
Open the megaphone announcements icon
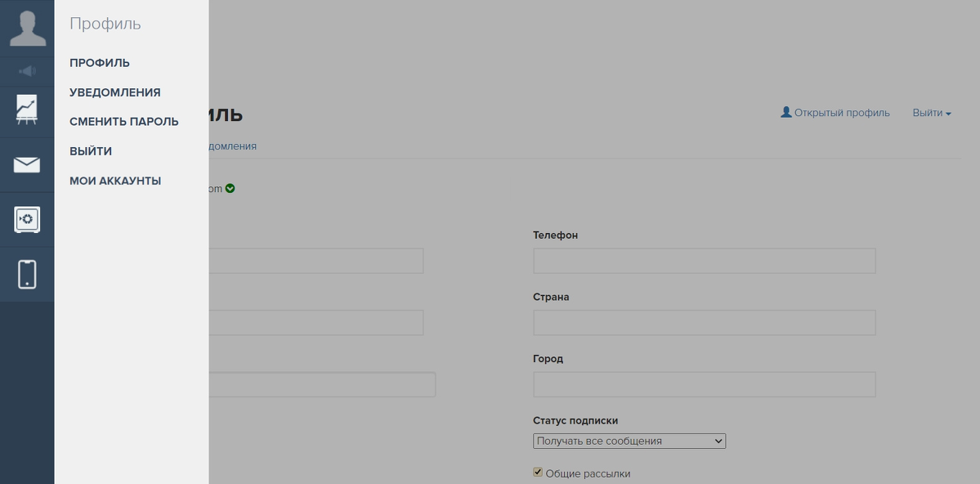click(28, 71)
